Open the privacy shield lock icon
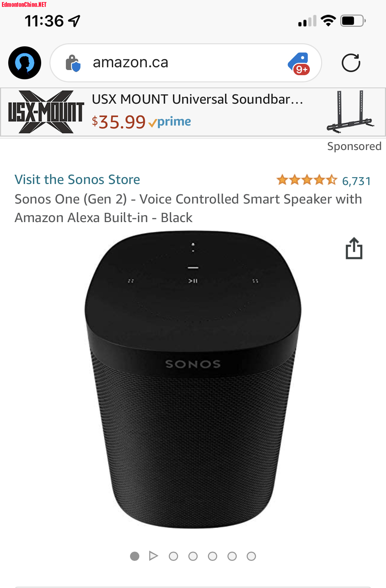 73,63
